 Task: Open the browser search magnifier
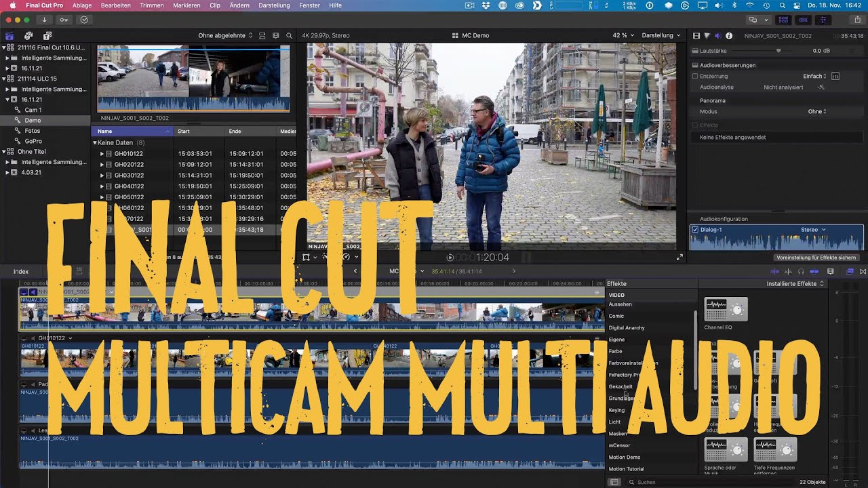pos(290,35)
